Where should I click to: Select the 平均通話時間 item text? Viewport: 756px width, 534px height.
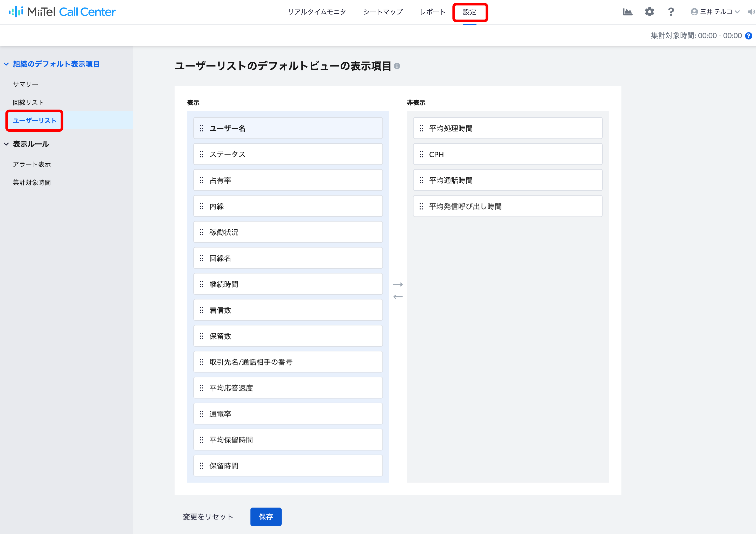451,181
